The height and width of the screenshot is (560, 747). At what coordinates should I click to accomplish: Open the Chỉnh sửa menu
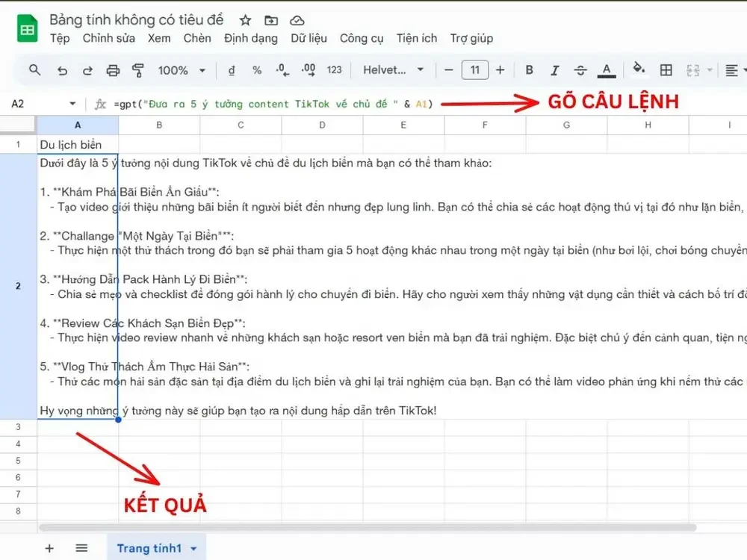click(x=108, y=38)
